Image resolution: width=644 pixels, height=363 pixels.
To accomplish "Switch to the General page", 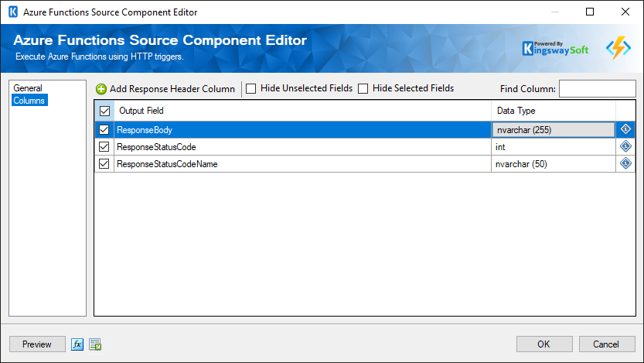I will point(28,88).
